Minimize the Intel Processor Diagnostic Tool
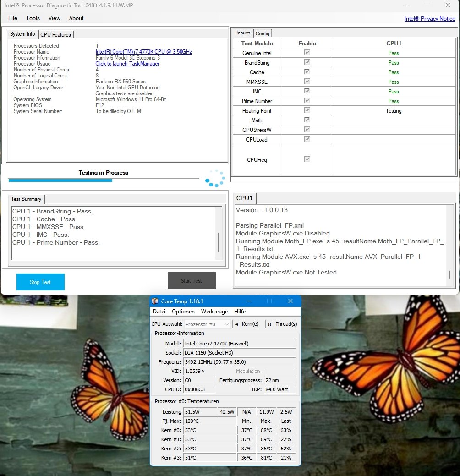 406,5
